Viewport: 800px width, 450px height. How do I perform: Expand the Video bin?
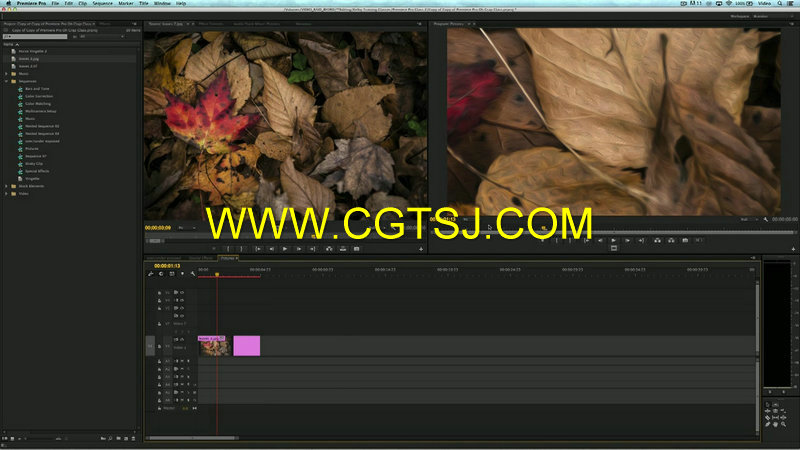click(x=7, y=194)
